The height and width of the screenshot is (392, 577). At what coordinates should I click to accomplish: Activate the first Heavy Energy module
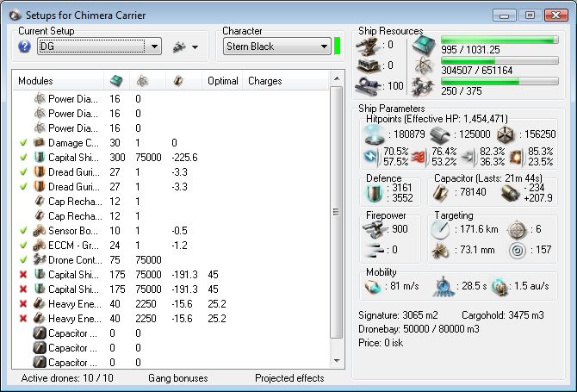tap(23, 304)
